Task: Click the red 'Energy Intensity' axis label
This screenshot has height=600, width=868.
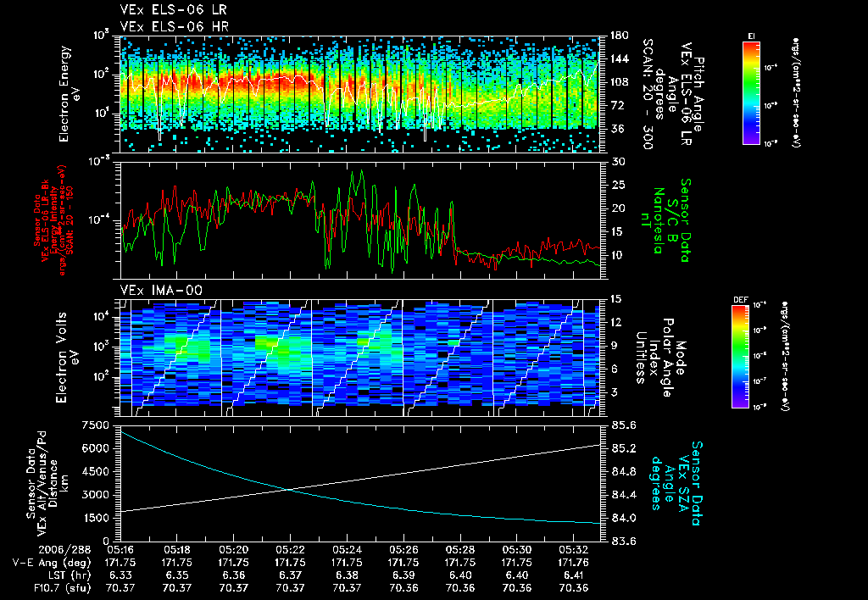Action: (x=53, y=220)
